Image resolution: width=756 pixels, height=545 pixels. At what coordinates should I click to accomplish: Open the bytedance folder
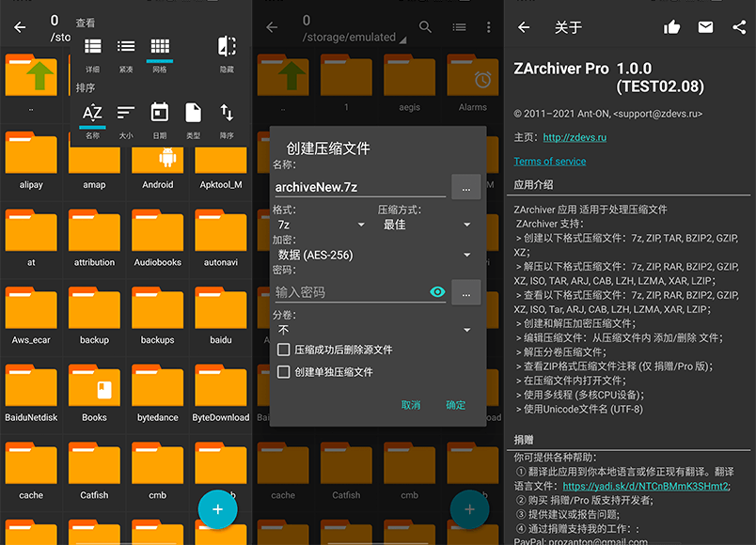click(158, 393)
